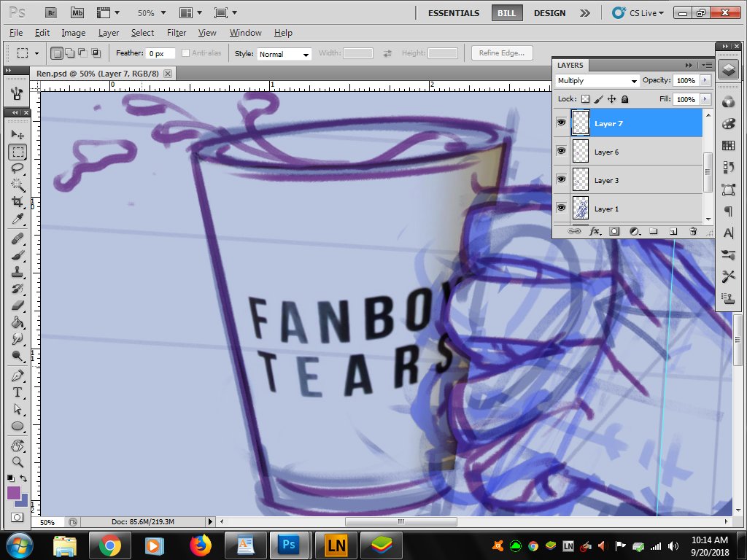
Task: Select the Smudge tool
Action: pos(18,339)
